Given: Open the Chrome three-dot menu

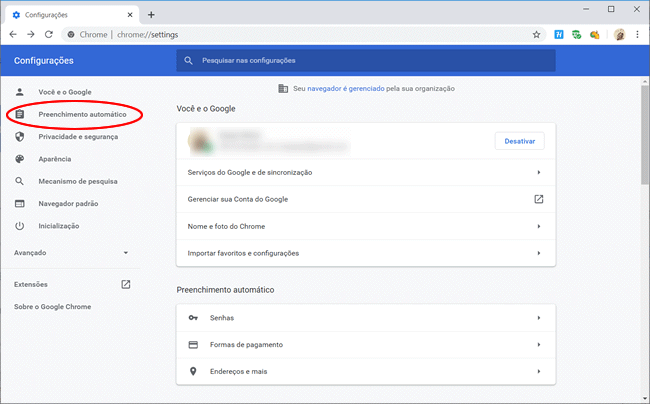Looking at the screenshot, I should (x=637, y=35).
